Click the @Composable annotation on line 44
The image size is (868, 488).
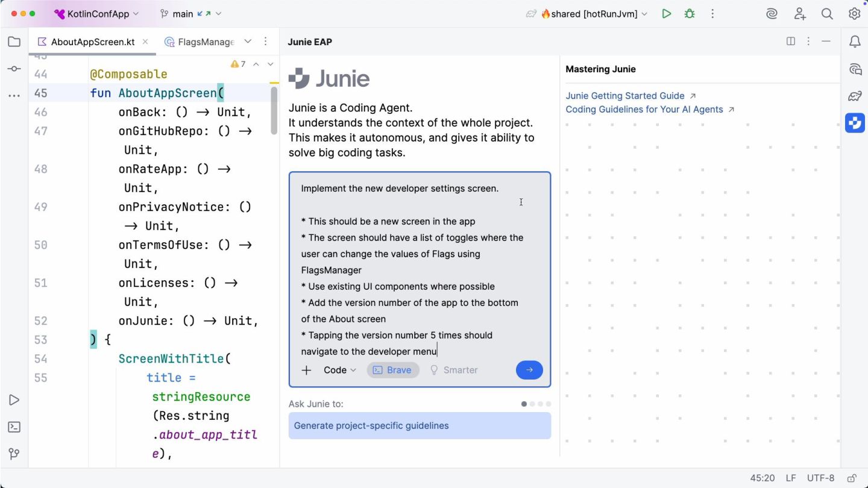[x=128, y=74]
